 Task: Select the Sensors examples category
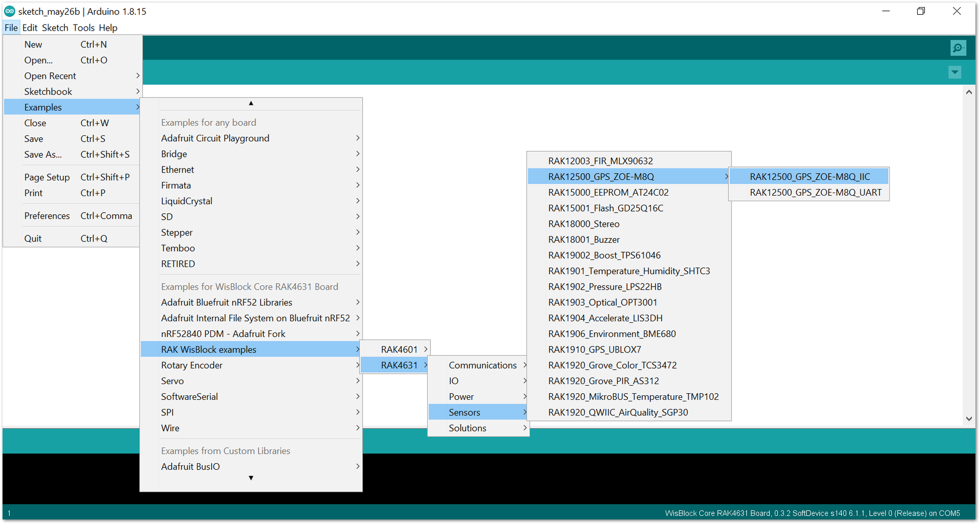click(478, 413)
